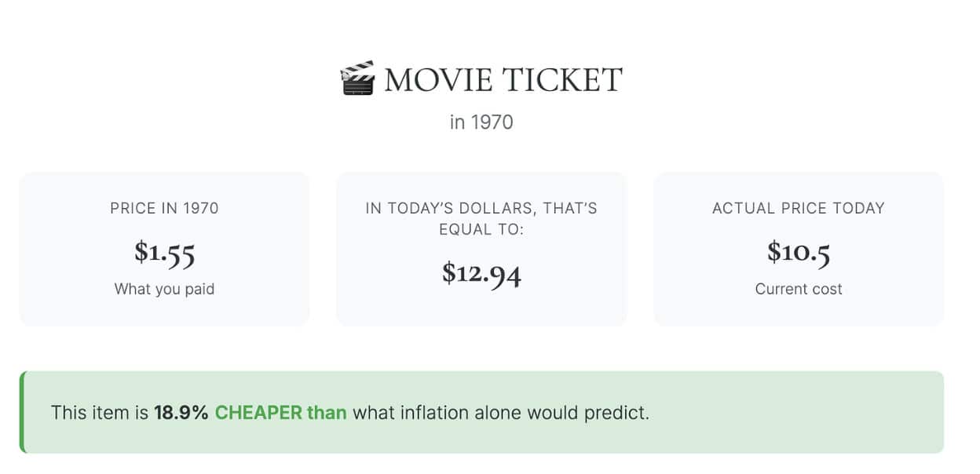Select the $10.5 current price value
980x474 pixels.
click(x=798, y=252)
